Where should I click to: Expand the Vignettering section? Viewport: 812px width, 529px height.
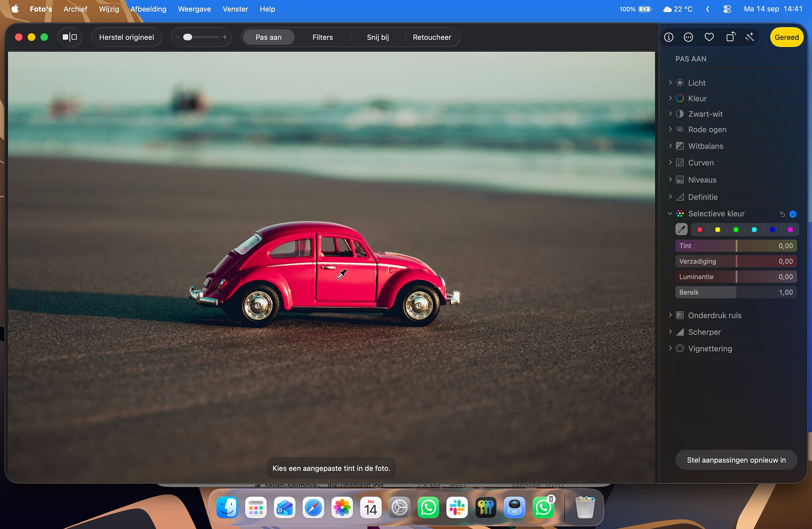pyautogui.click(x=670, y=348)
